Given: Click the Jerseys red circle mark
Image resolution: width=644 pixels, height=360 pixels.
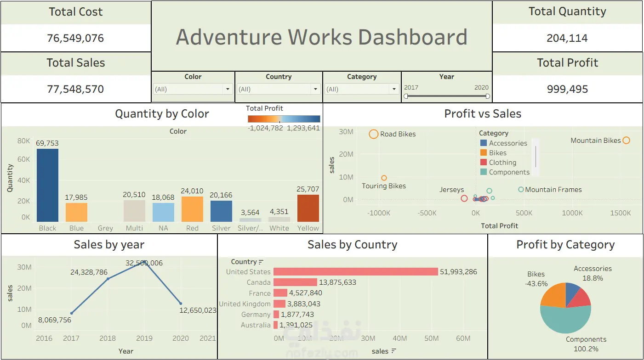Looking at the screenshot, I should pos(464,198).
